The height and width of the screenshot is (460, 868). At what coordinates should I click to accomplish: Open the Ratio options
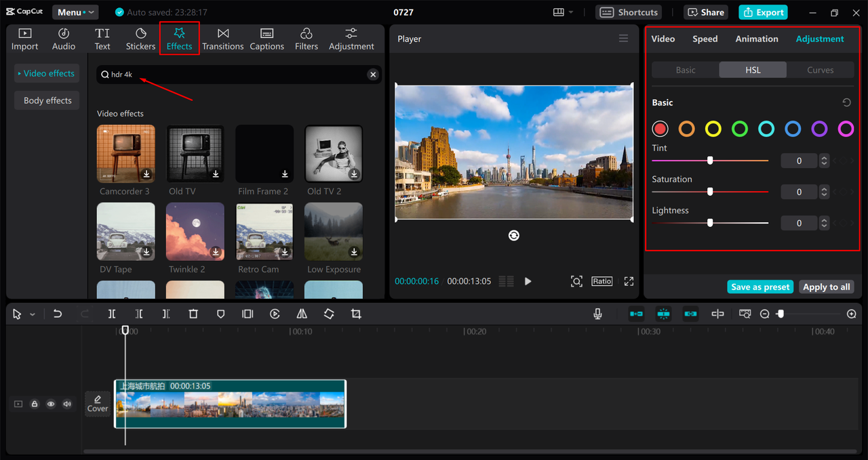point(601,281)
